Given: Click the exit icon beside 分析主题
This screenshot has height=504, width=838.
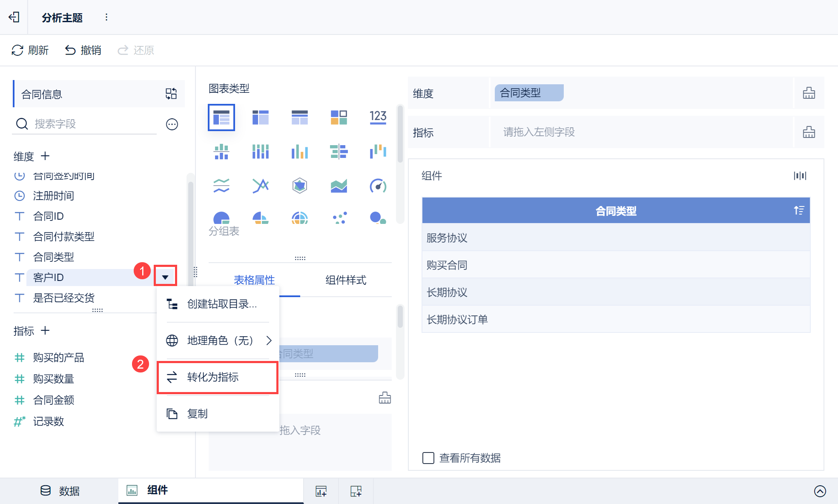Looking at the screenshot, I should (x=14, y=17).
